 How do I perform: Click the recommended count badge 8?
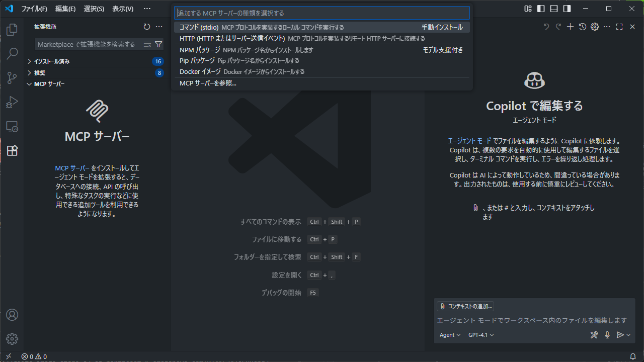coord(159,73)
